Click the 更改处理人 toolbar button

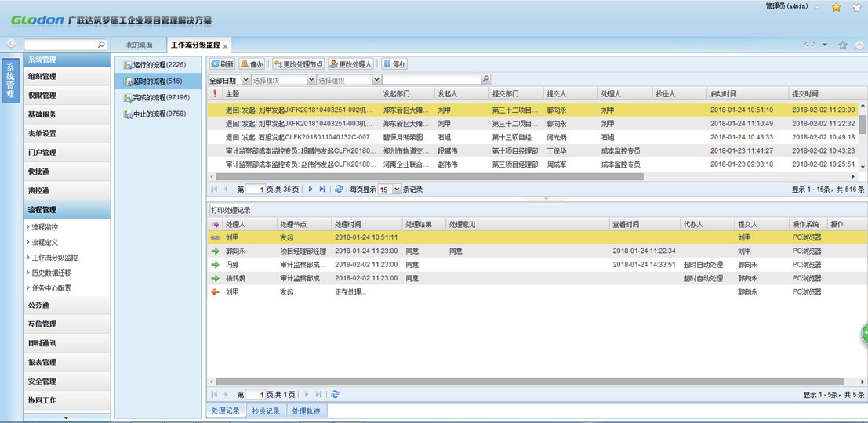(351, 64)
